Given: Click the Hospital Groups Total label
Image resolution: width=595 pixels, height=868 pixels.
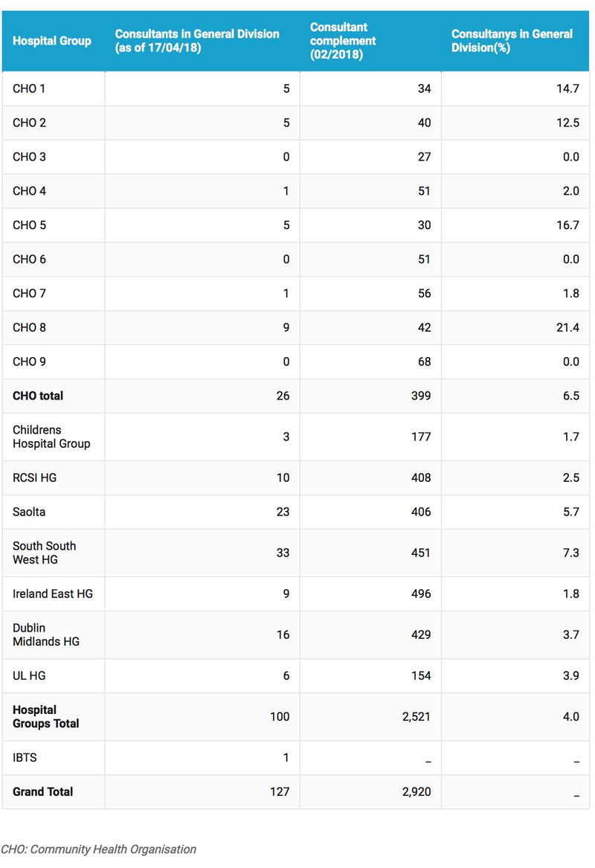Looking at the screenshot, I should click(x=45, y=716).
